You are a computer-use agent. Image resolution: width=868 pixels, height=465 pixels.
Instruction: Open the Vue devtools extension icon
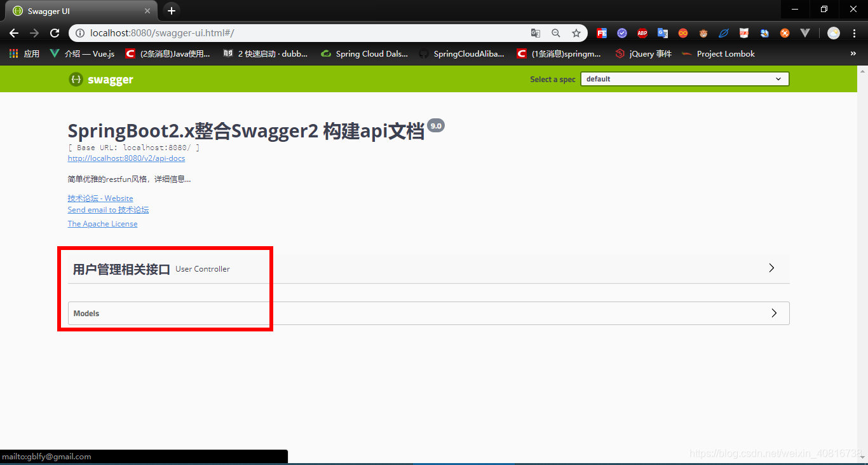click(x=805, y=33)
